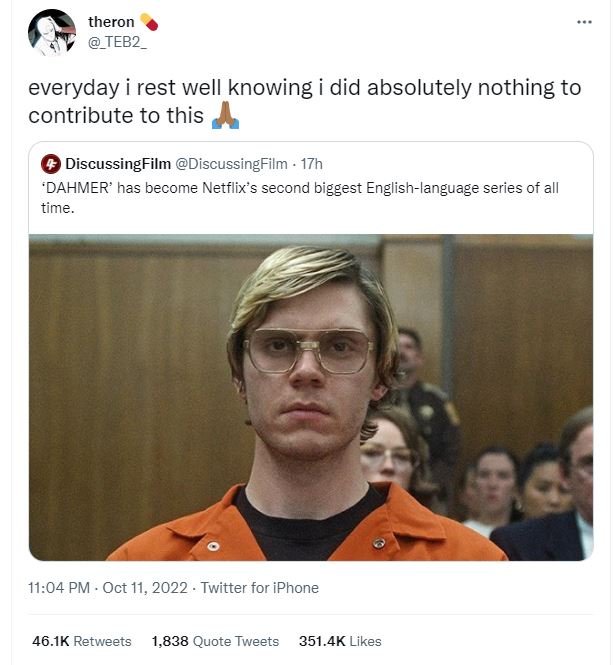Click the Oct 11, 2022 date
The width and height of the screenshot is (614, 665).
click(x=144, y=588)
